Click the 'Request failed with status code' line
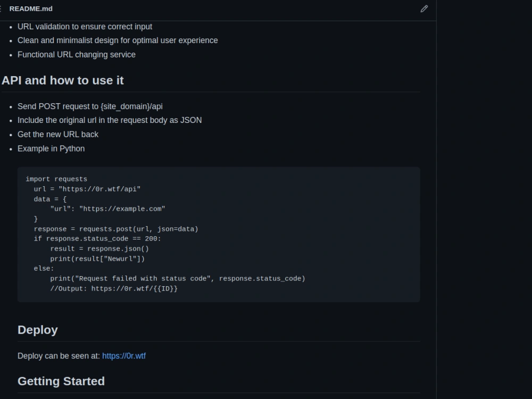This screenshot has height=399, width=532. 178,279
